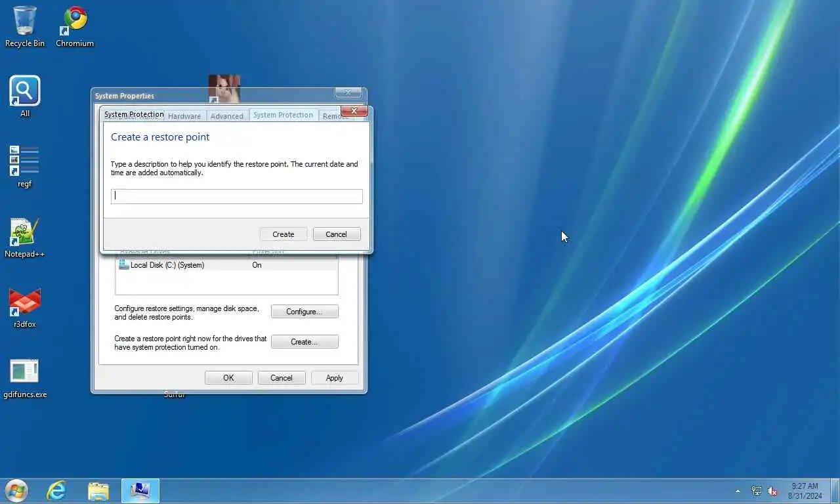The height and width of the screenshot is (504, 840).
Task: Select the All search shortcut icon
Action: pyautogui.click(x=25, y=96)
